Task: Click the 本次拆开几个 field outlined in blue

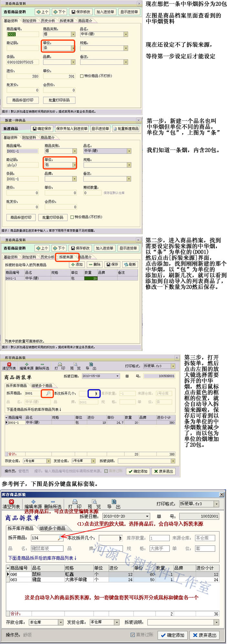Action: click(x=94, y=394)
